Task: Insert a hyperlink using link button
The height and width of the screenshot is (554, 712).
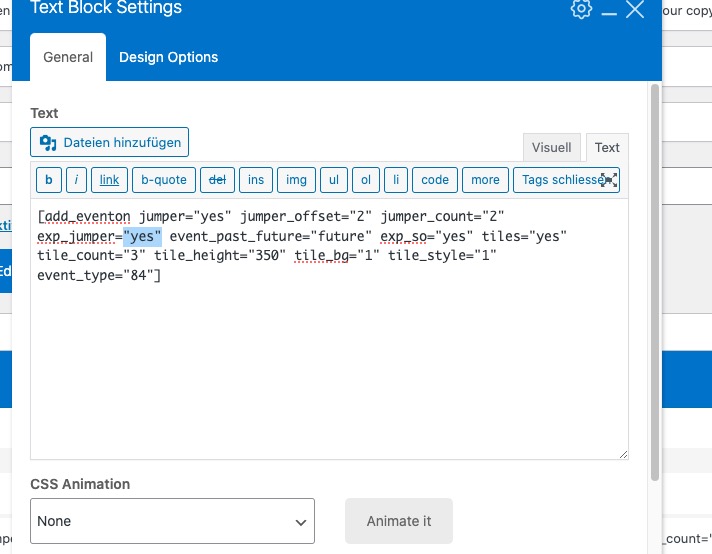Action: [x=109, y=180]
